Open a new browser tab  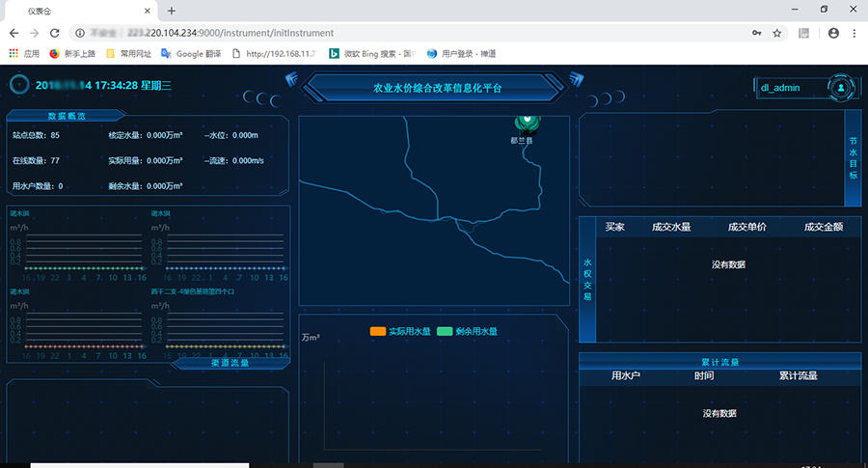pos(171,11)
